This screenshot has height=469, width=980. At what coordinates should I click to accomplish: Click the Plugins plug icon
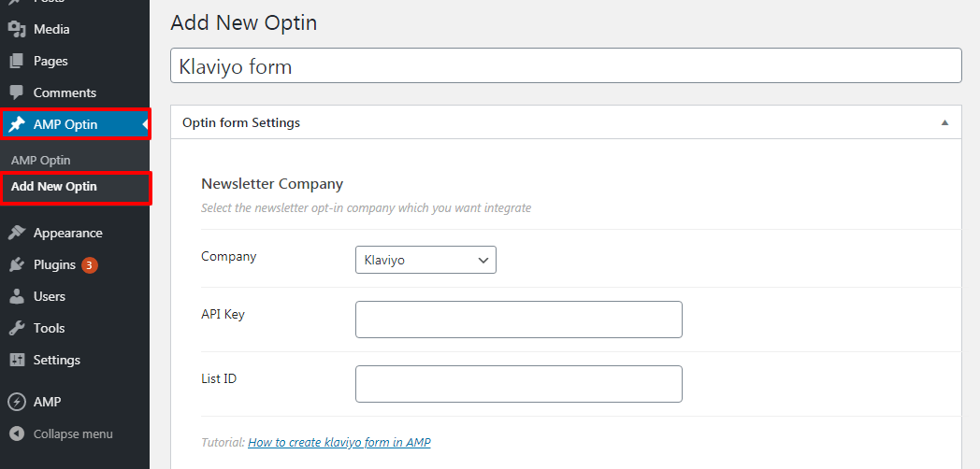(x=17, y=264)
